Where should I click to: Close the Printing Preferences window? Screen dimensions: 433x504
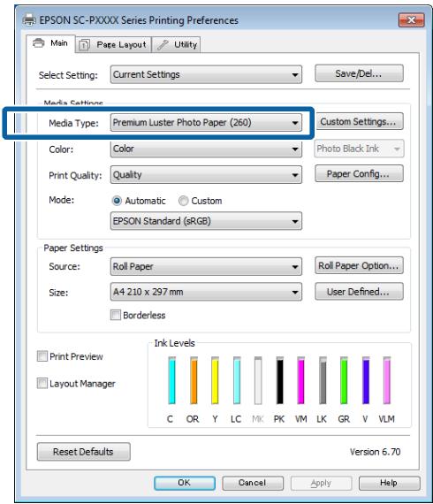point(412,20)
